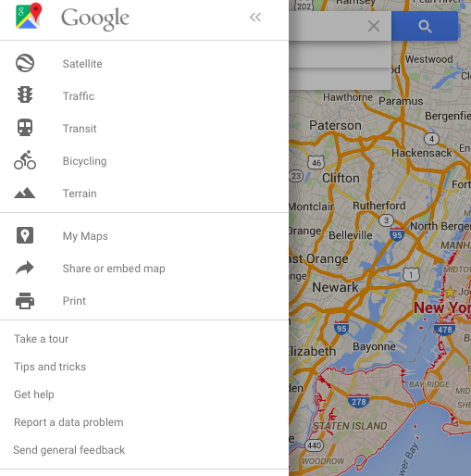
Task: Click the Satellite globe icon
Action: pyautogui.click(x=25, y=63)
